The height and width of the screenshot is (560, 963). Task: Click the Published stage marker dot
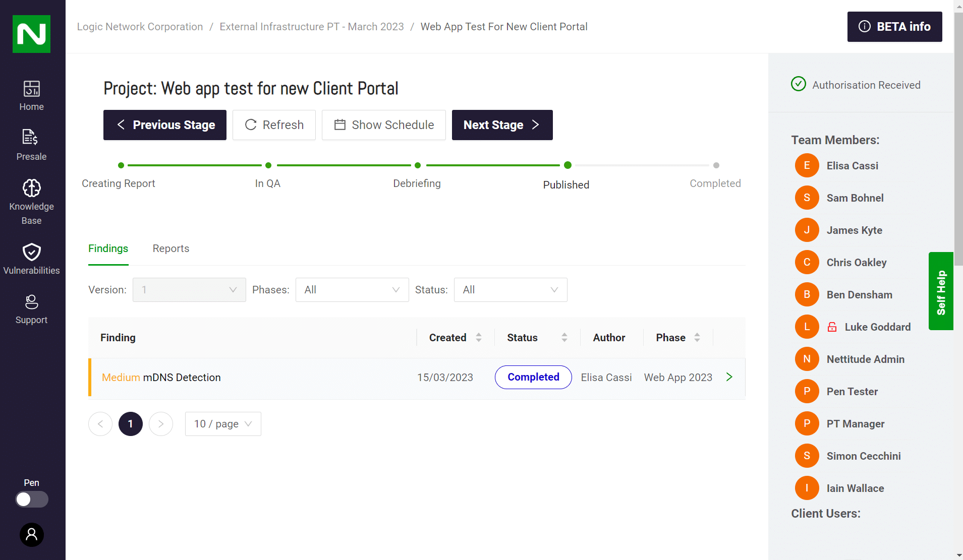click(x=567, y=165)
